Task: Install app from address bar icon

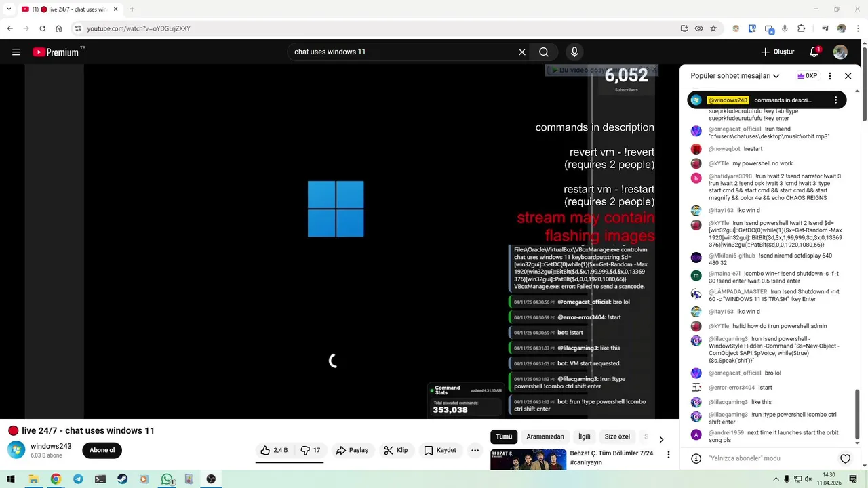Action: click(684, 28)
